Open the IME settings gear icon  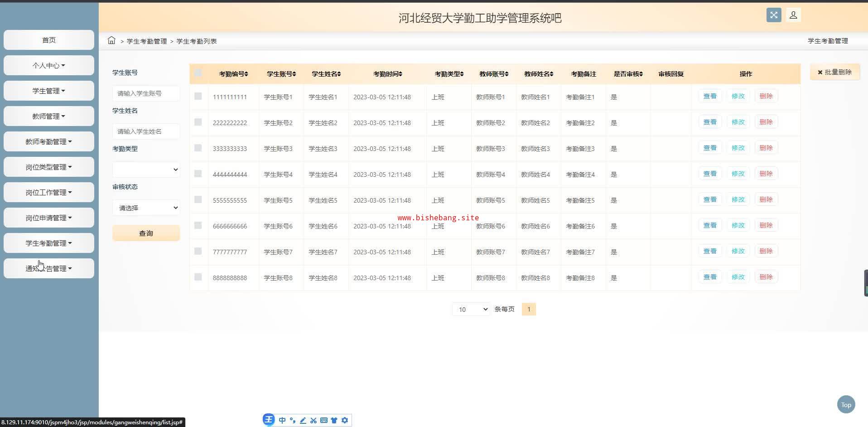(345, 420)
